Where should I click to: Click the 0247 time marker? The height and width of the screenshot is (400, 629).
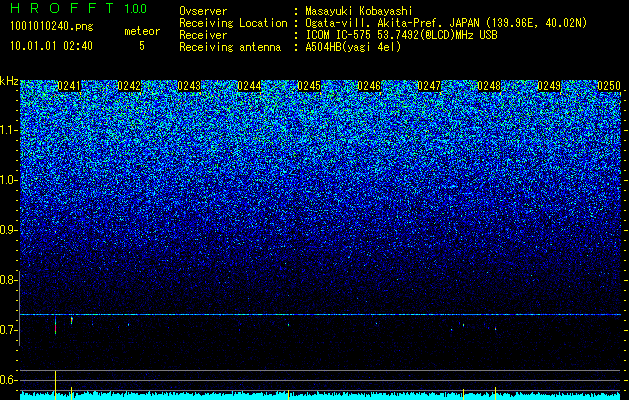pos(429,86)
